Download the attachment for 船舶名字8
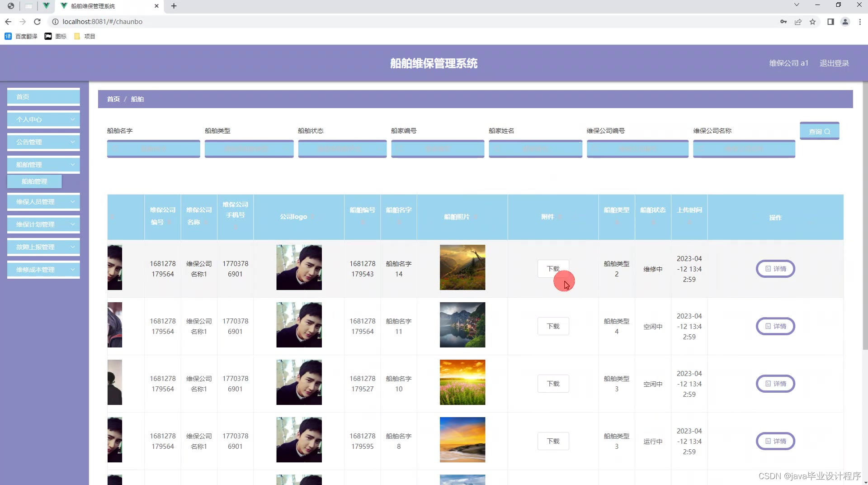 tap(553, 441)
